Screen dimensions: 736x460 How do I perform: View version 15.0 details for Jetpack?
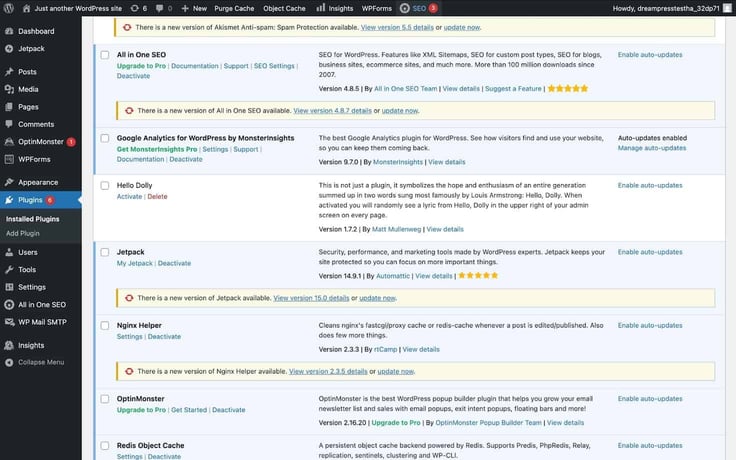[311, 298]
